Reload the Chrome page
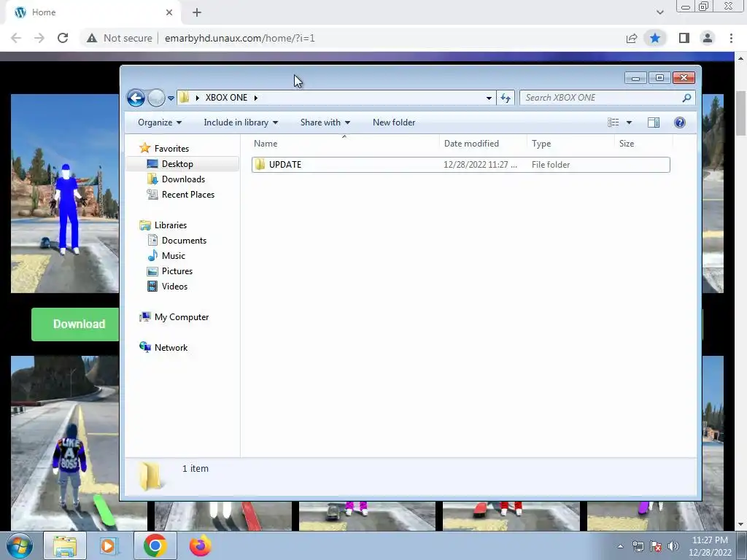Screen dimensions: 747x560 (x=63, y=38)
